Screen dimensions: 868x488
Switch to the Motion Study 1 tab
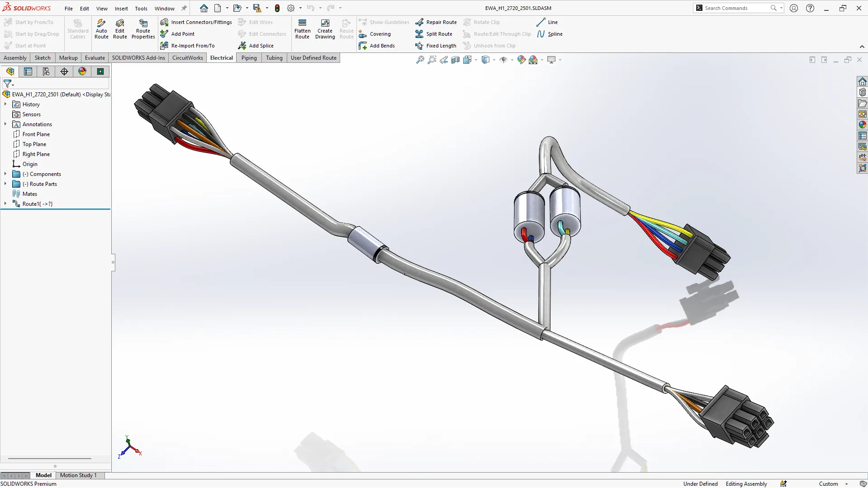click(78, 475)
